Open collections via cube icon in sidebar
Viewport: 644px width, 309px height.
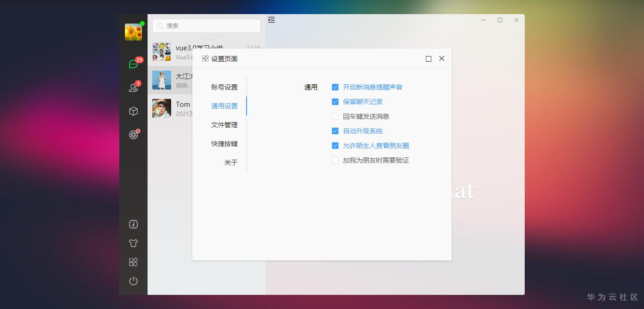pyautogui.click(x=133, y=111)
